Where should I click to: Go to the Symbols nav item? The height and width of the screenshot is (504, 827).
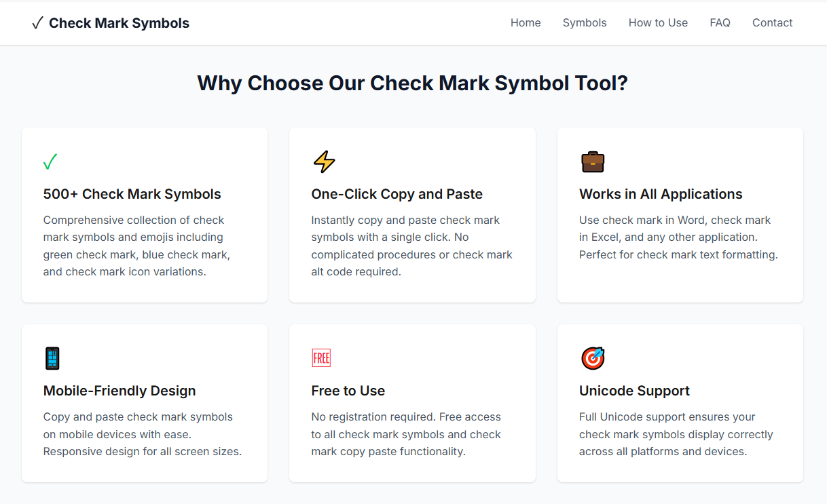pos(585,23)
